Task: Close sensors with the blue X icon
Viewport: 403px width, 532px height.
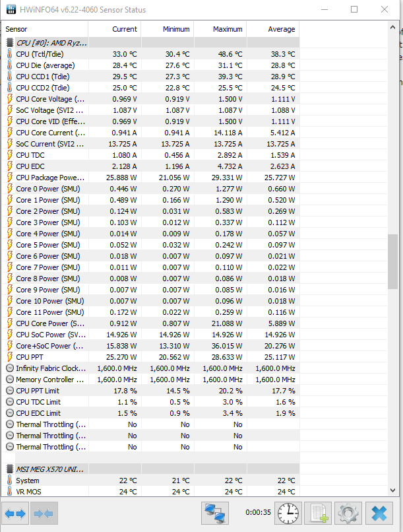Action: 379,514
